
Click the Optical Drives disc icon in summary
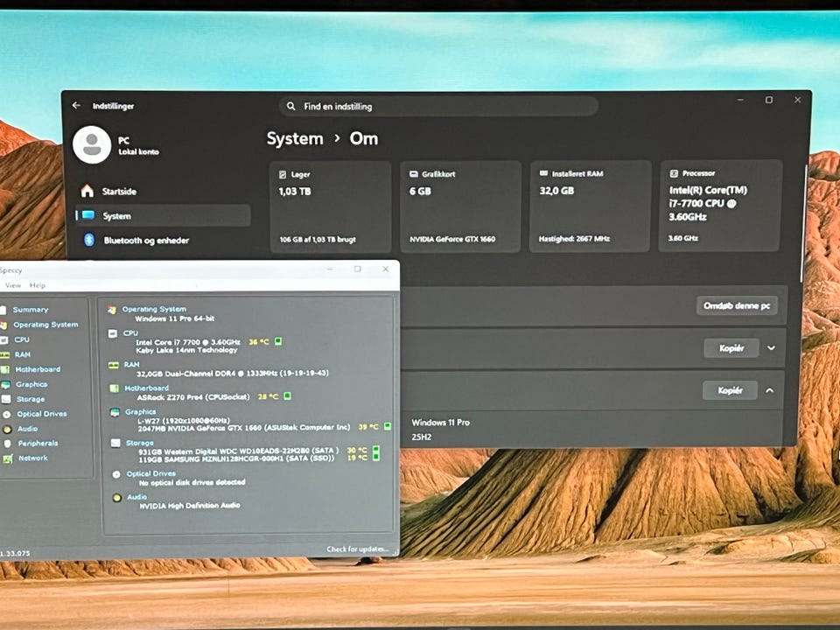[x=116, y=474]
